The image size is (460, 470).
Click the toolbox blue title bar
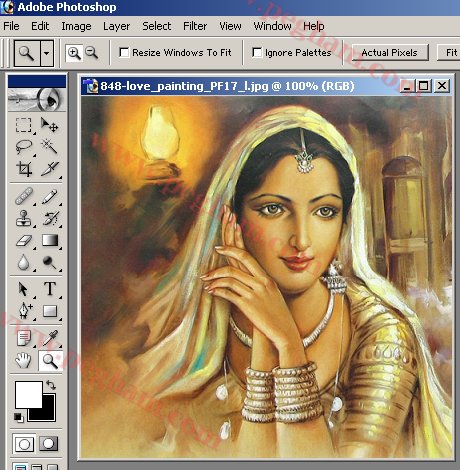tap(37, 81)
